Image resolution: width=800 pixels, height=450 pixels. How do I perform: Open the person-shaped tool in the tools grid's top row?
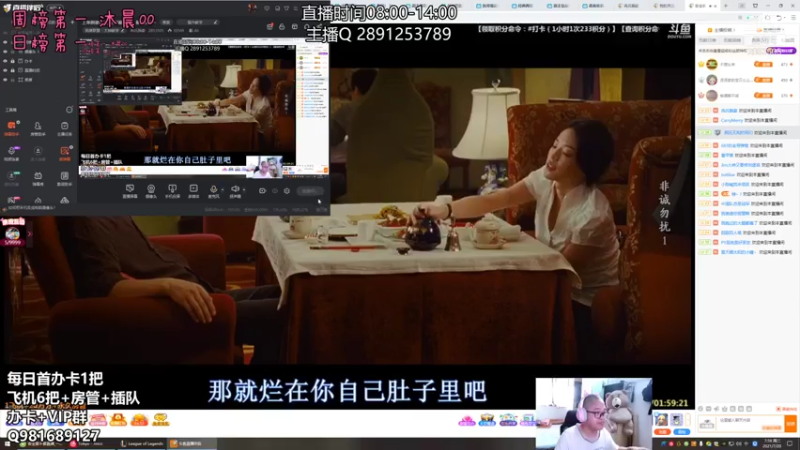(x=38, y=128)
